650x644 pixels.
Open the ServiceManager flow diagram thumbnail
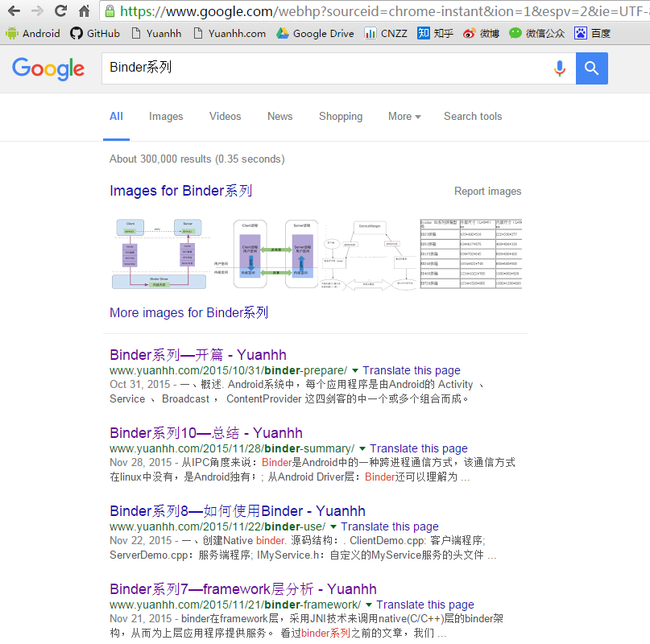point(370,254)
